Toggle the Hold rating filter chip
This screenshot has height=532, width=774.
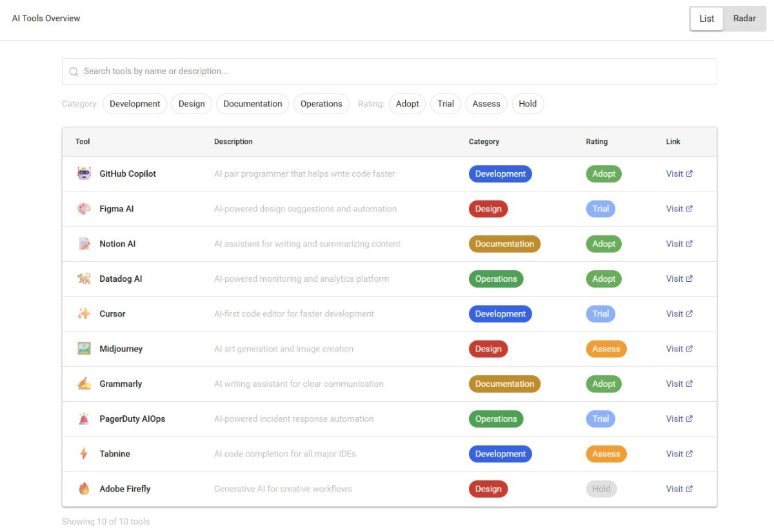[528, 103]
